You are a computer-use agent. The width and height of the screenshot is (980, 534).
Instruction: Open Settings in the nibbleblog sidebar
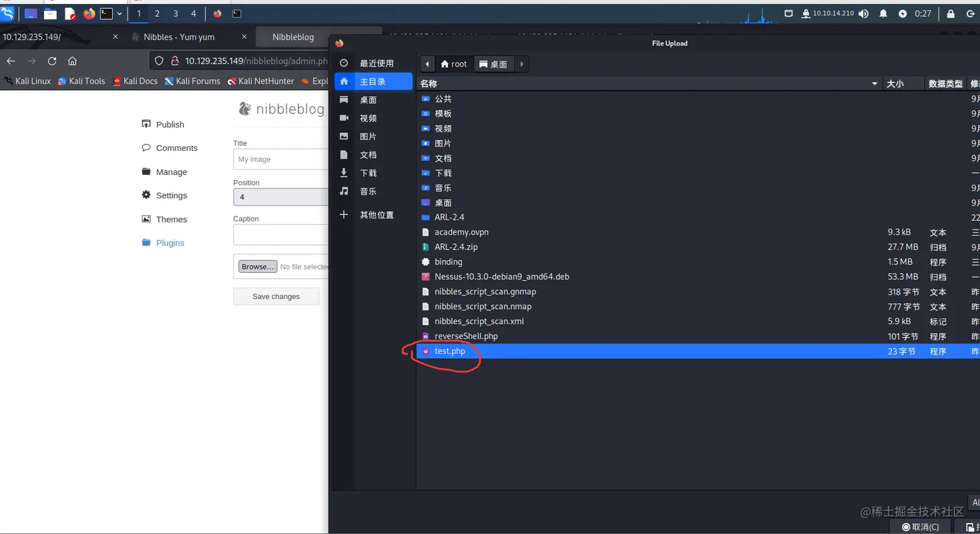(x=165, y=195)
